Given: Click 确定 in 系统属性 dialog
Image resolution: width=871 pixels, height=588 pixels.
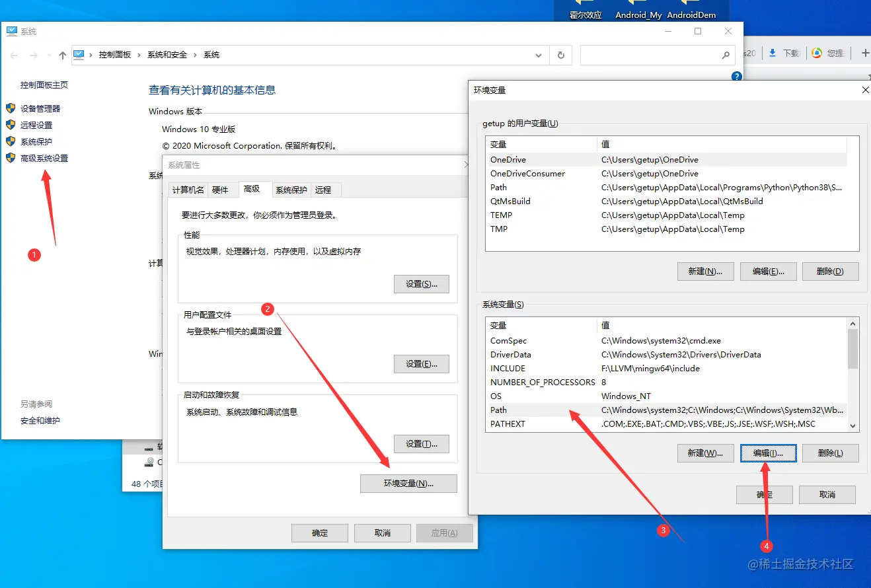Looking at the screenshot, I should pyautogui.click(x=320, y=533).
